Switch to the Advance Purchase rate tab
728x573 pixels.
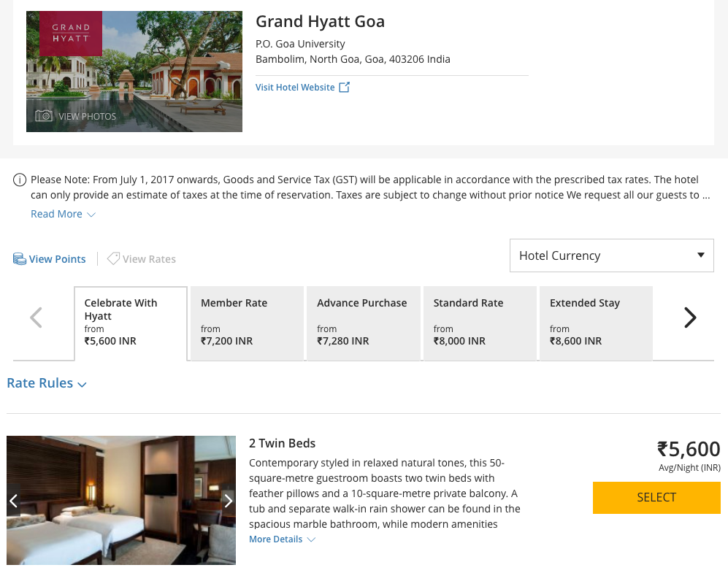363,321
